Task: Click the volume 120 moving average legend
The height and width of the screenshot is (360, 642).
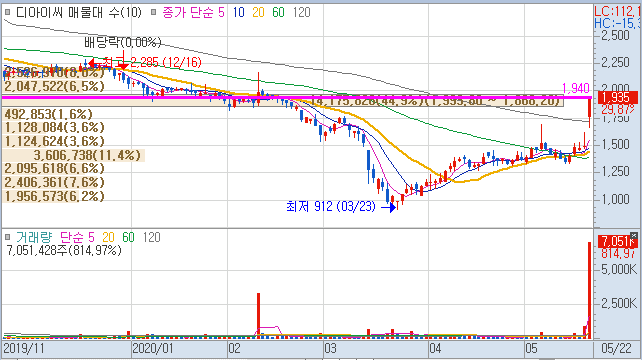Action: (151, 237)
